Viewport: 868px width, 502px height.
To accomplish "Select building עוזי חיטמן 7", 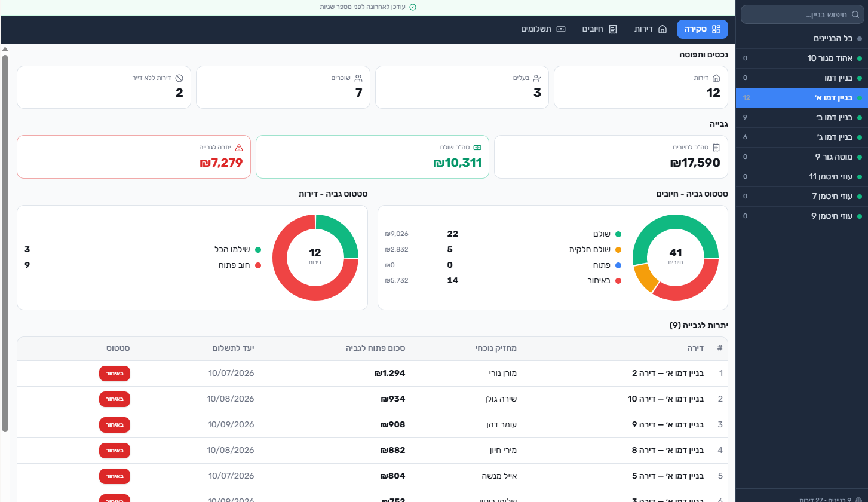I will [x=802, y=197].
